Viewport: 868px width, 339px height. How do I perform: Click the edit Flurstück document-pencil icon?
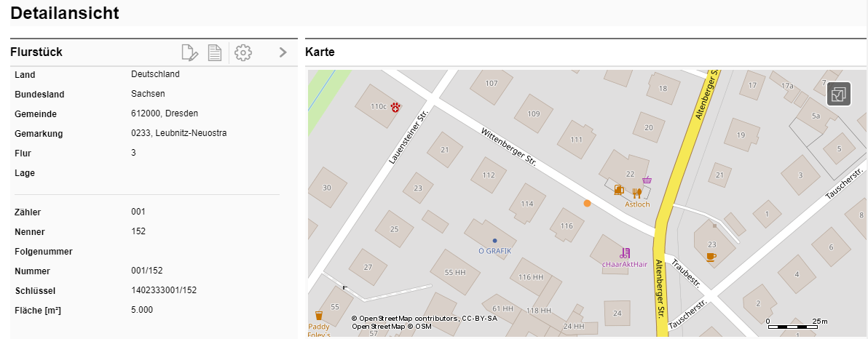point(189,52)
